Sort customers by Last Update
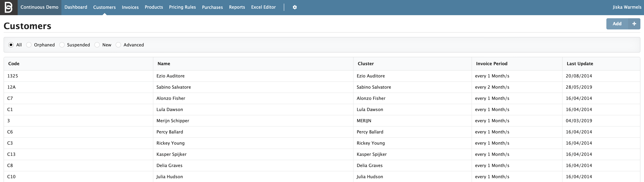This screenshot has height=182, width=644. coord(580,63)
